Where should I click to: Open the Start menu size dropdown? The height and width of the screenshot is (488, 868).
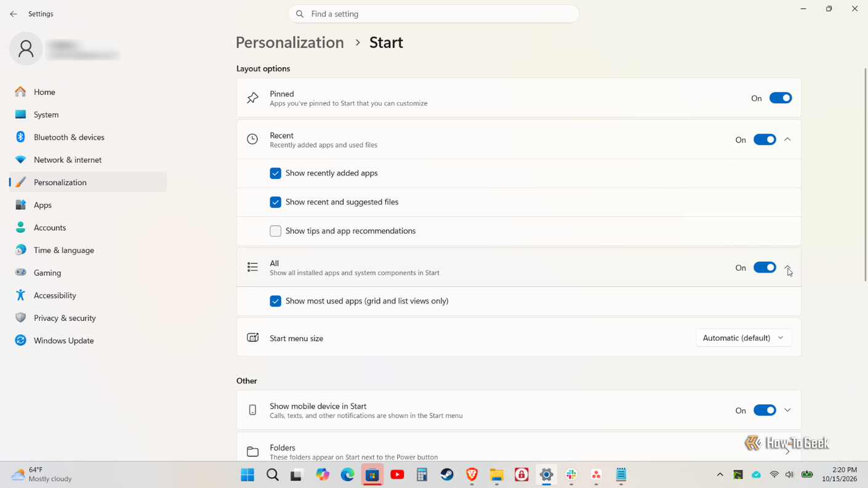tap(744, 338)
